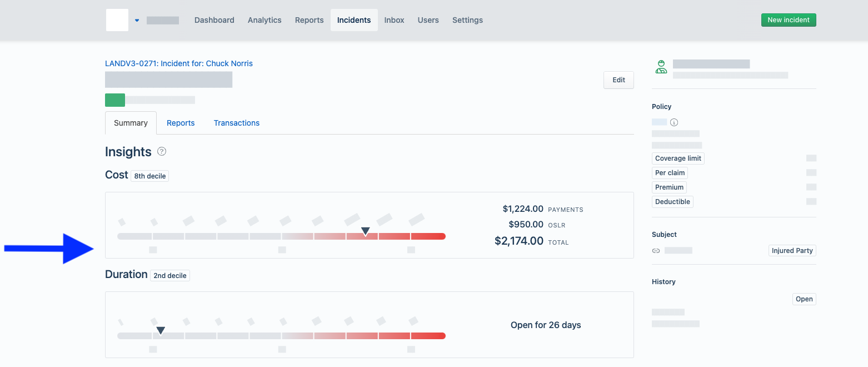868x367 pixels.
Task: Click the cost decile marker triangle
Action: click(365, 231)
